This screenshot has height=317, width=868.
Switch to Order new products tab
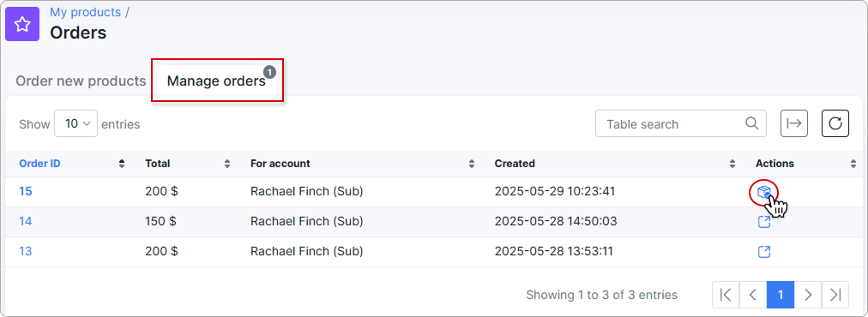(x=81, y=81)
